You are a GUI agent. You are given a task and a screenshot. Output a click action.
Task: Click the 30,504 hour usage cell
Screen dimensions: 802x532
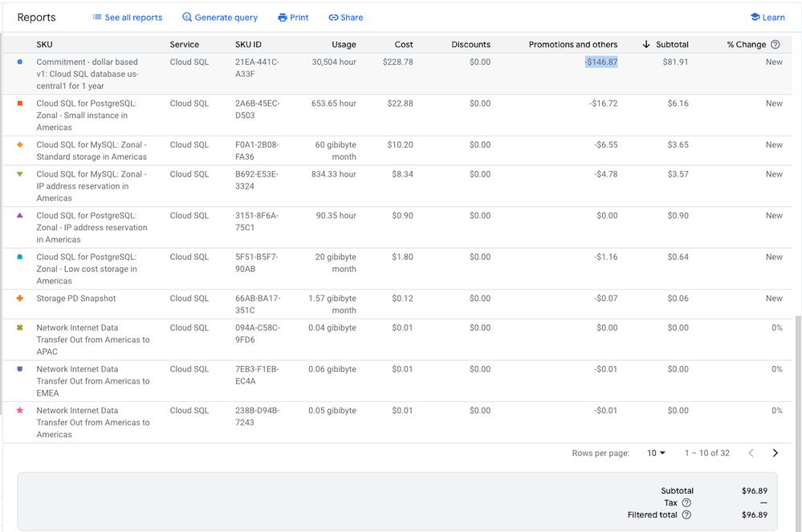pos(334,62)
